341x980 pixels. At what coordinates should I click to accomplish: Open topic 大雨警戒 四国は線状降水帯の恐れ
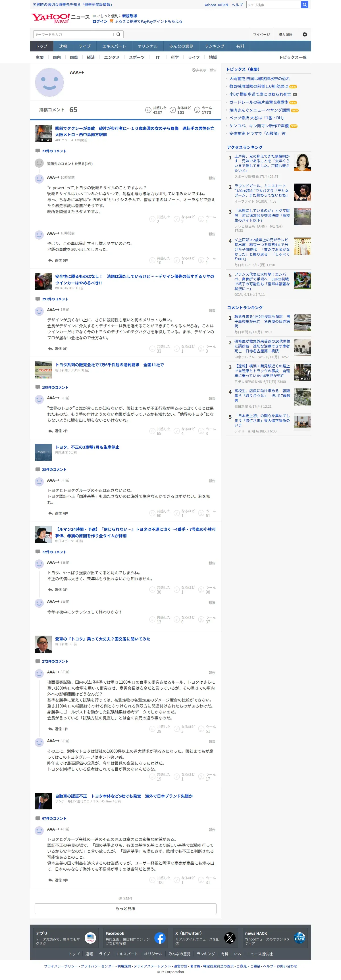point(259,78)
